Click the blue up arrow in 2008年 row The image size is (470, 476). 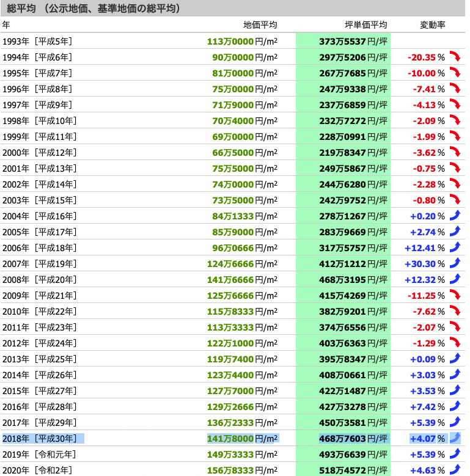pos(455,279)
